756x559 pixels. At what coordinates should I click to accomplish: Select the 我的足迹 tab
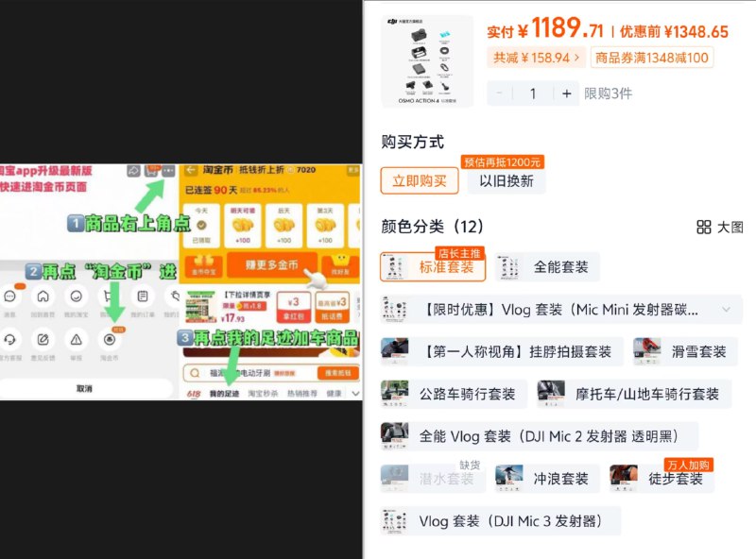point(224,394)
